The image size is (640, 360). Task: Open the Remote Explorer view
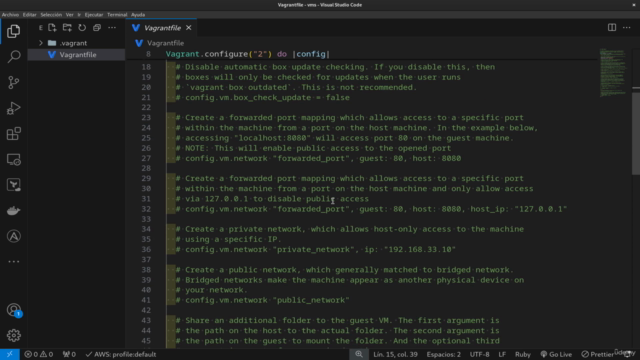(13, 160)
